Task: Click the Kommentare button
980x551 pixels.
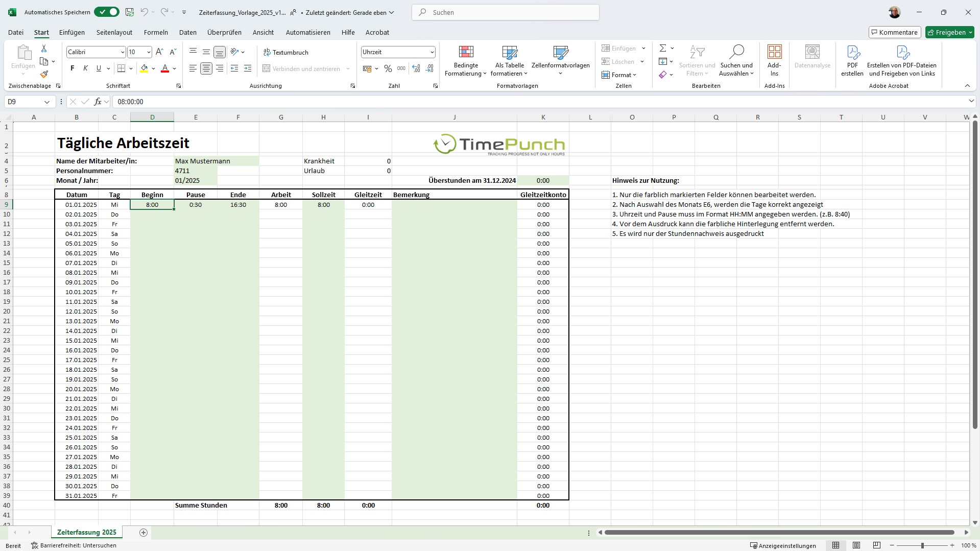Action: point(894,32)
